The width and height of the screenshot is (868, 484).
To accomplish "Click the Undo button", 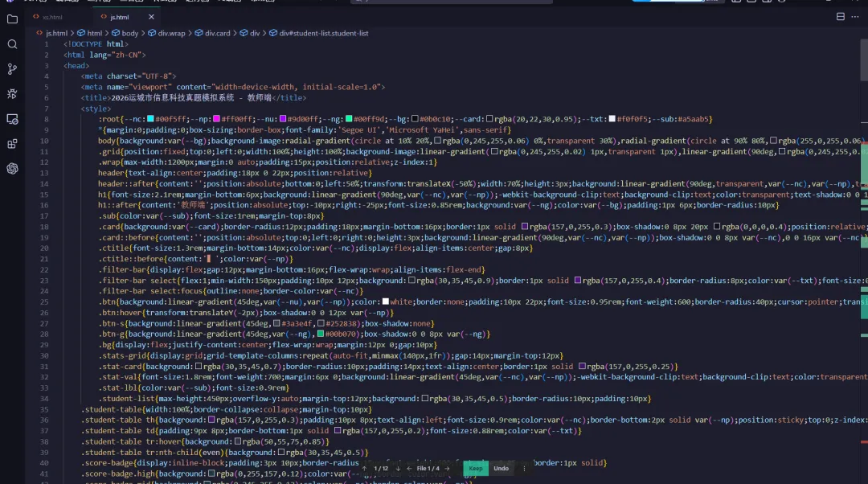I will pos(502,468).
